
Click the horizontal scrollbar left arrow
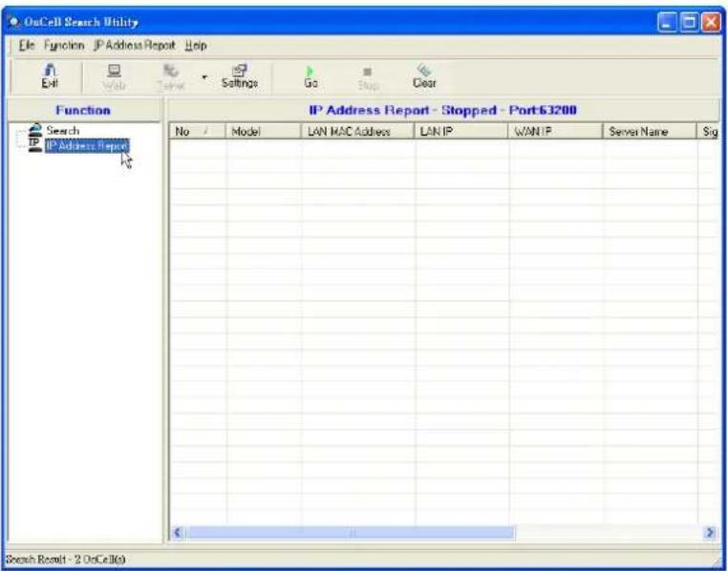tap(177, 533)
